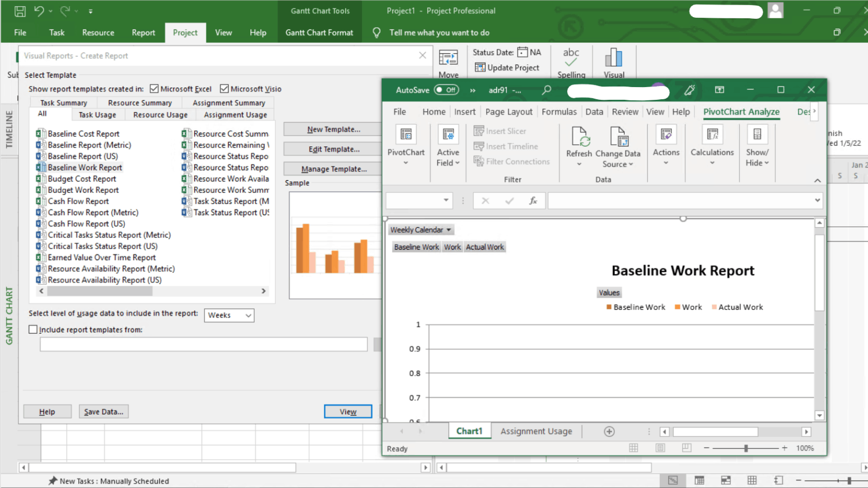Collapse the Excel ribbon

coord(817,180)
